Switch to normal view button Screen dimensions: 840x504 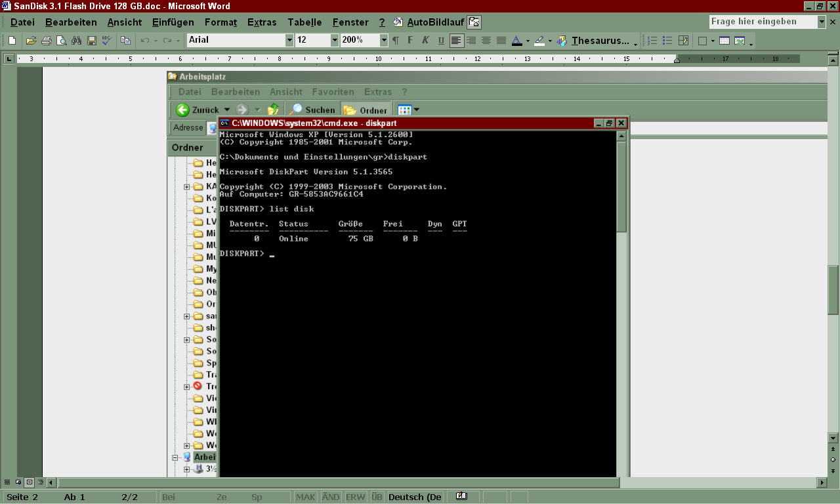point(7,482)
